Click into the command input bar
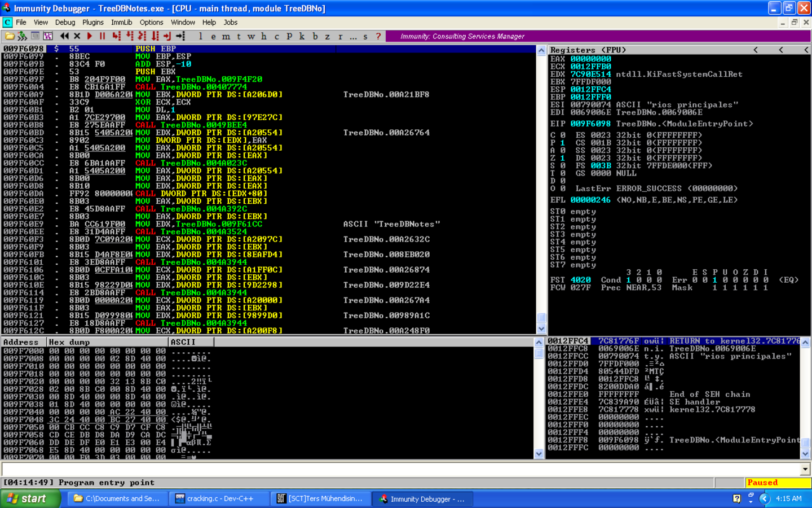 tap(401, 469)
